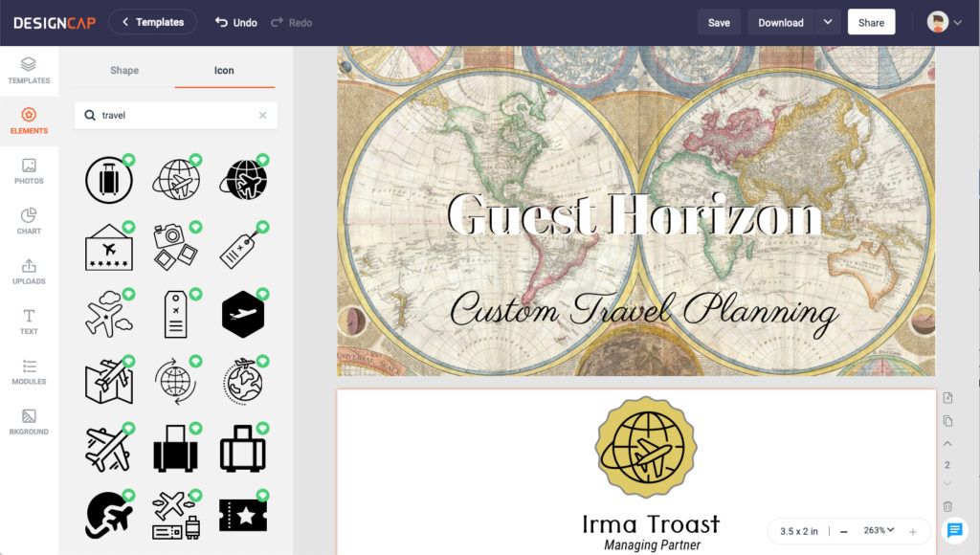Add the airplane with clouds icon
The image size is (980, 555).
pos(109,314)
